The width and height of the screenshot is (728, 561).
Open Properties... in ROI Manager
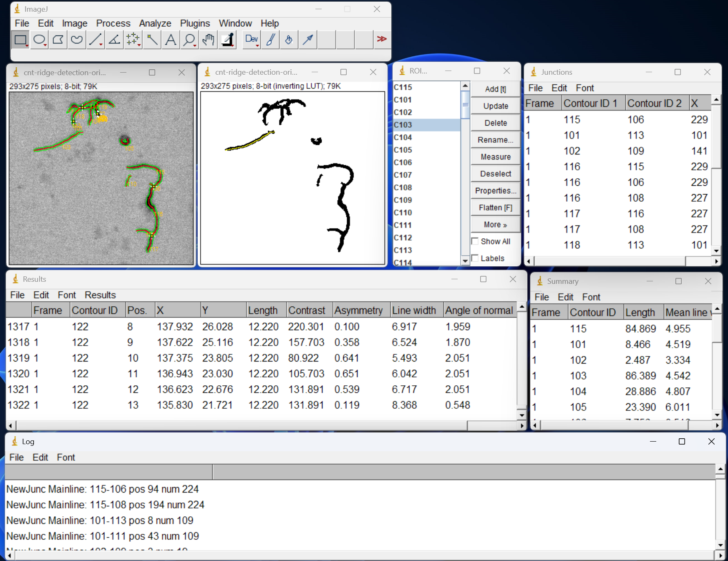496,191
